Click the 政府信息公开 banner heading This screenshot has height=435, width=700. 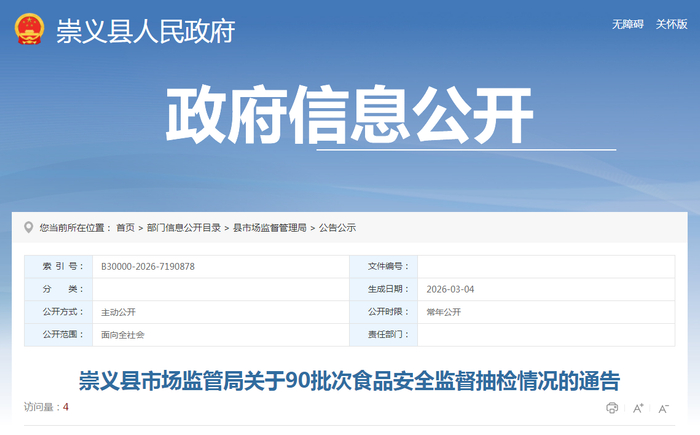(x=350, y=114)
